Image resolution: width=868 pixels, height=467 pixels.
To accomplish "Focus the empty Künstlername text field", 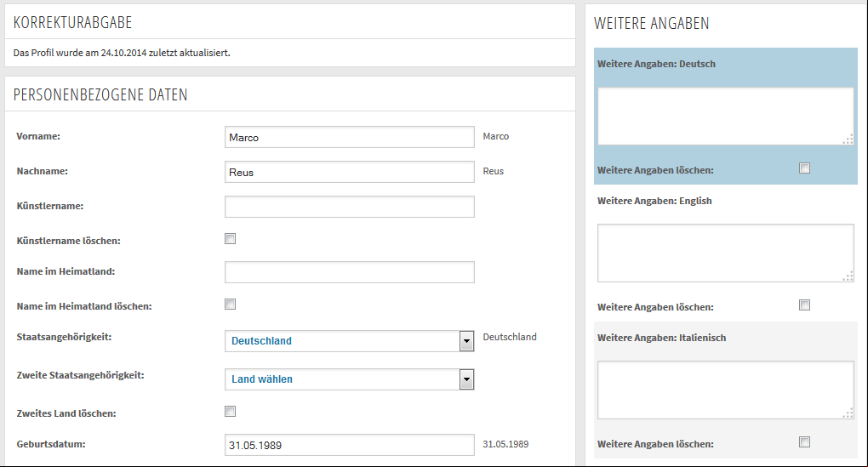I will 349,207.
